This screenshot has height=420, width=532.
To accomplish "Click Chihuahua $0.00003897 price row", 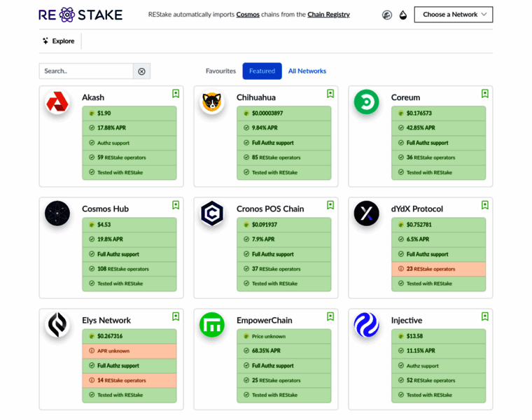I will pos(284,113).
